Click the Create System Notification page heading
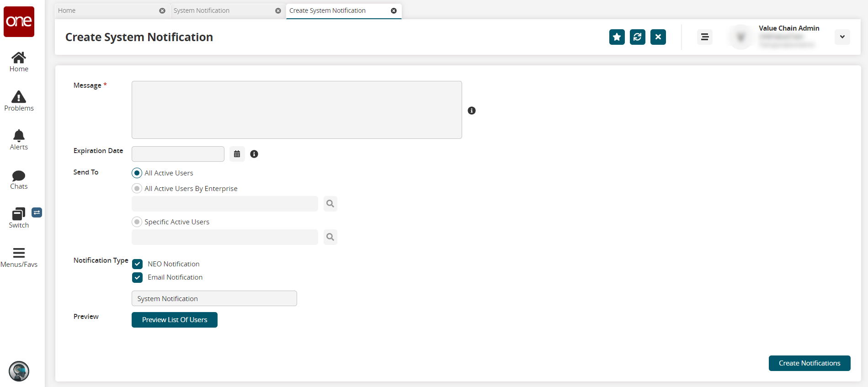The image size is (868, 387). tap(139, 37)
